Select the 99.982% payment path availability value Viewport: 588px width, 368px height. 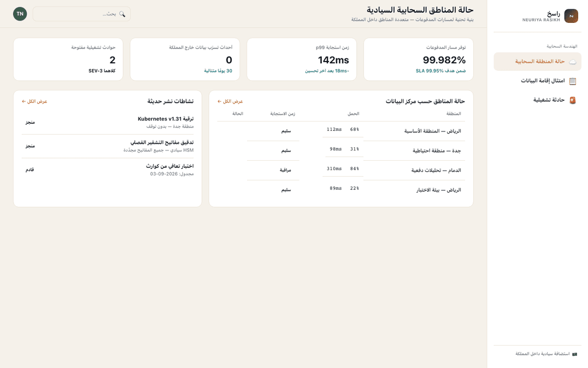click(x=444, y=60)
